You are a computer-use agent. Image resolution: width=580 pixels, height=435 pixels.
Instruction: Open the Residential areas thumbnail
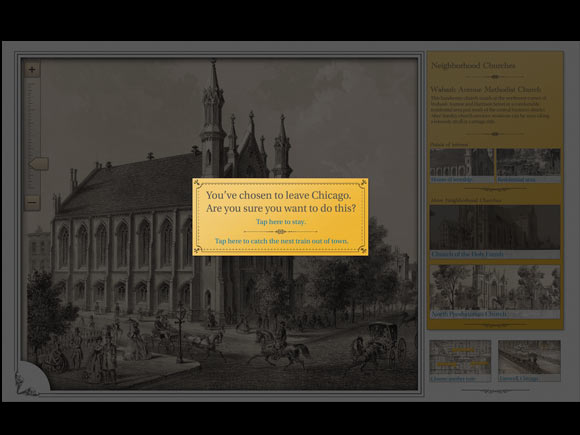click(528, 162)
